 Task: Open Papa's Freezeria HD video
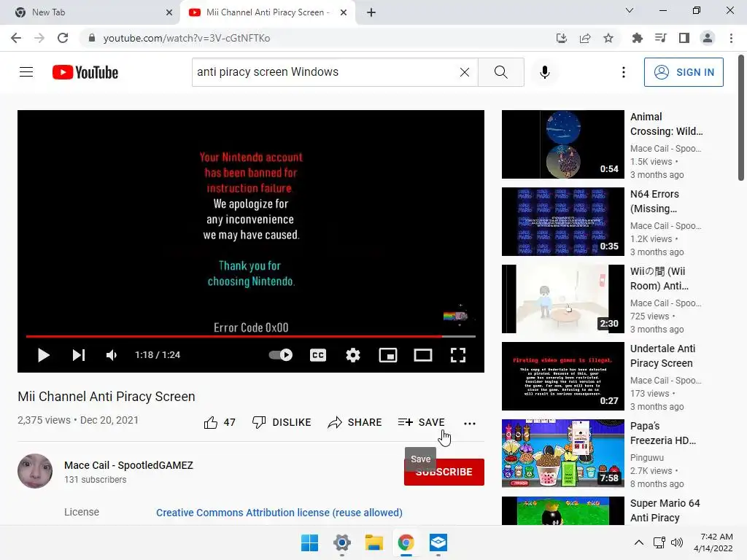pos(562,454)
